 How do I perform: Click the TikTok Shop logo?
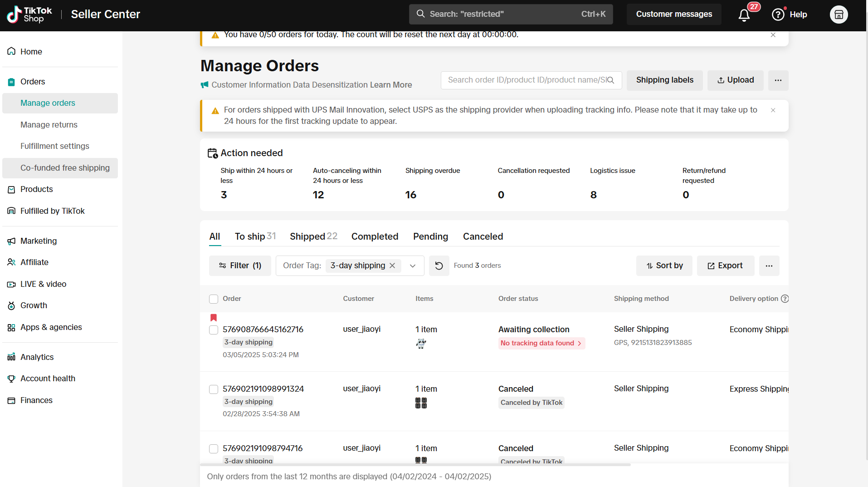30,15
